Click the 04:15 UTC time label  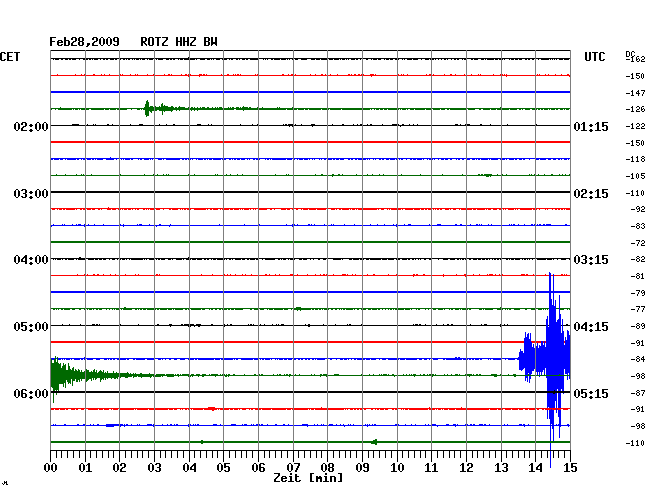591,327
